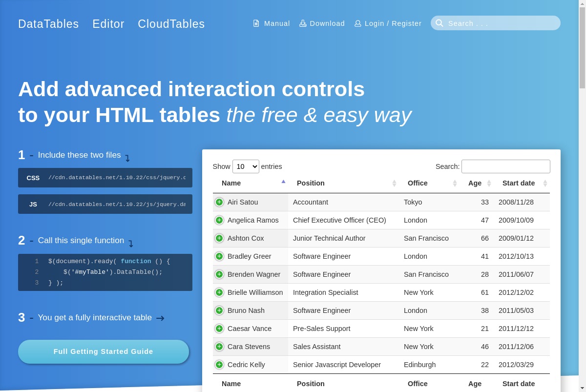Open the DataTables nav item
This screenshot has width=586, height=392.
[48, 24]
